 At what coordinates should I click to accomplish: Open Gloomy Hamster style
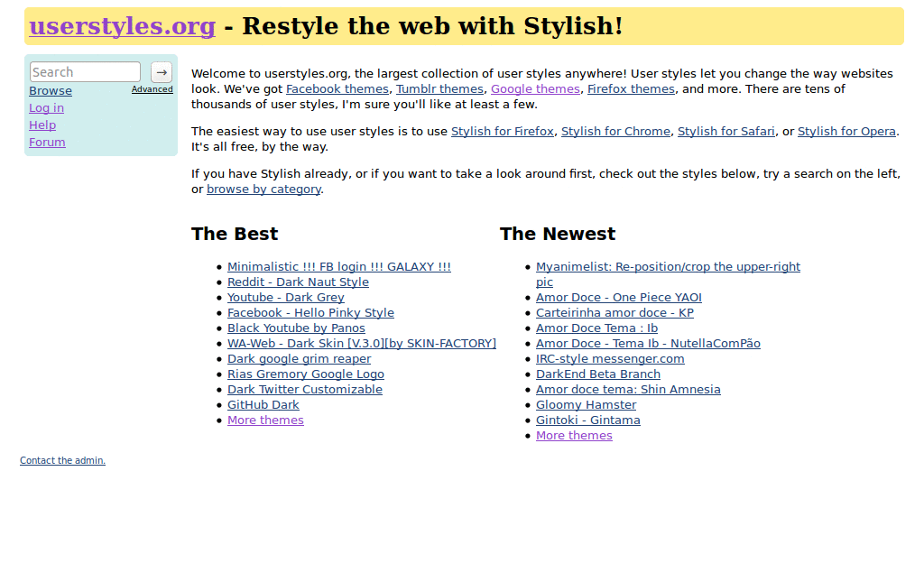coord(586,404)
